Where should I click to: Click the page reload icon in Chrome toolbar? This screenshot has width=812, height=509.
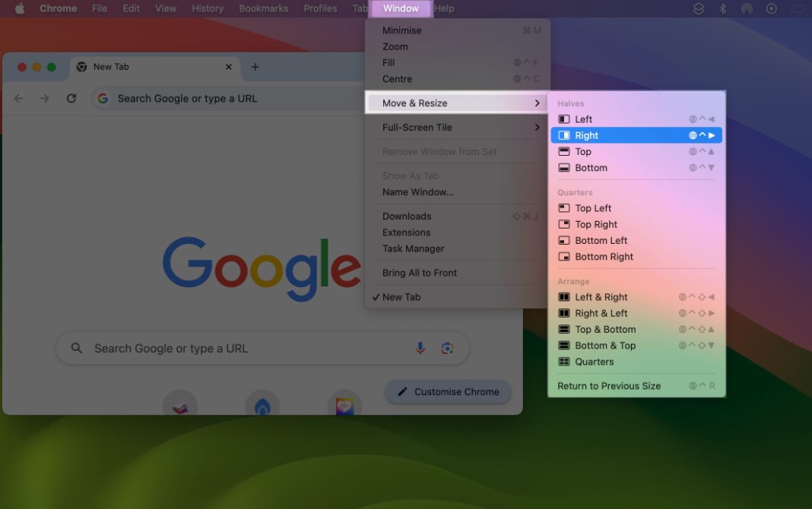point(71,98)
